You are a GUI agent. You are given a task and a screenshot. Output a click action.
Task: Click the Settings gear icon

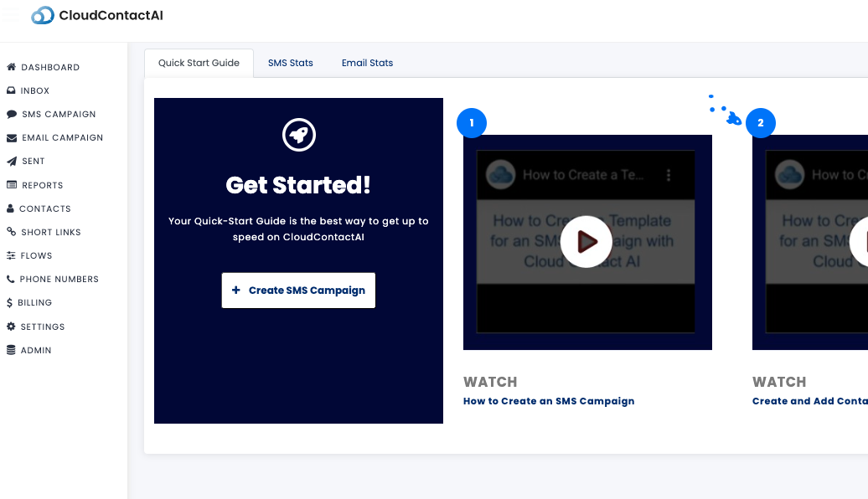11,327
